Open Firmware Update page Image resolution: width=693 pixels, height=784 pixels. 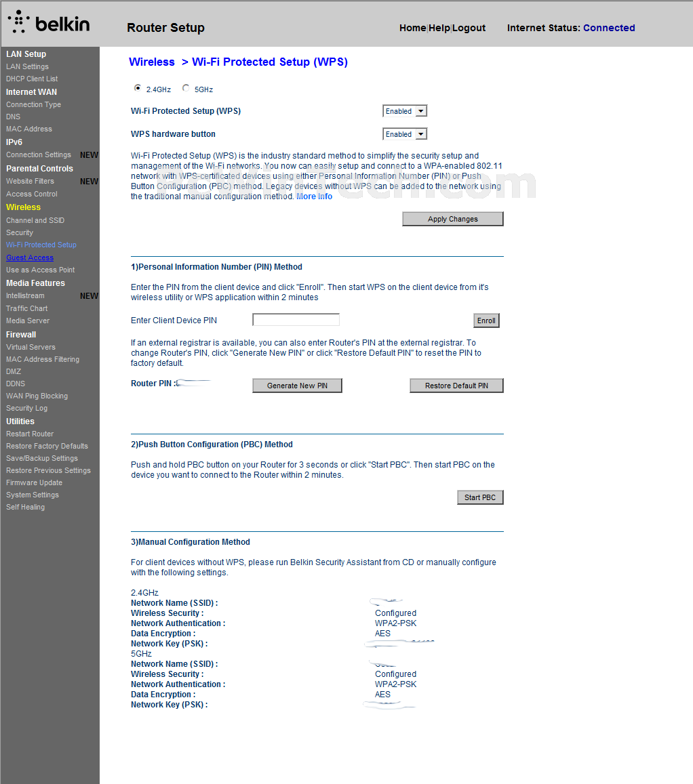(x=35, y=483)
